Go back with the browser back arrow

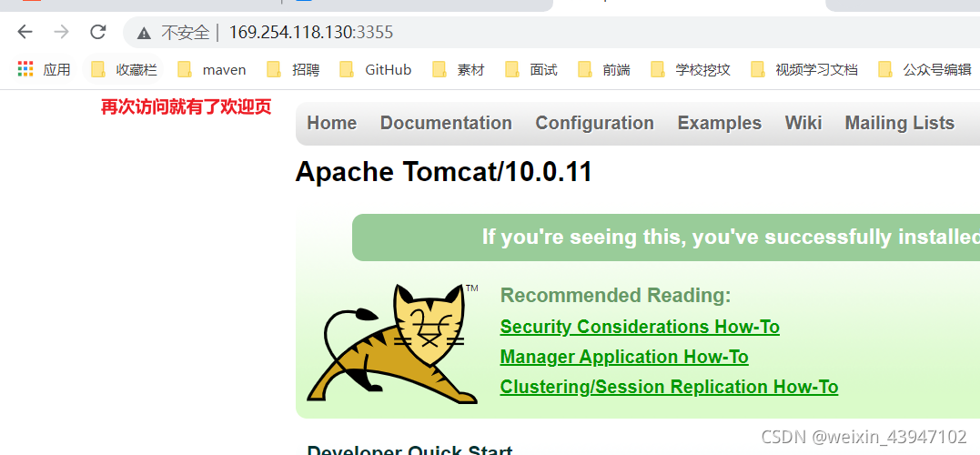[25, 32]
